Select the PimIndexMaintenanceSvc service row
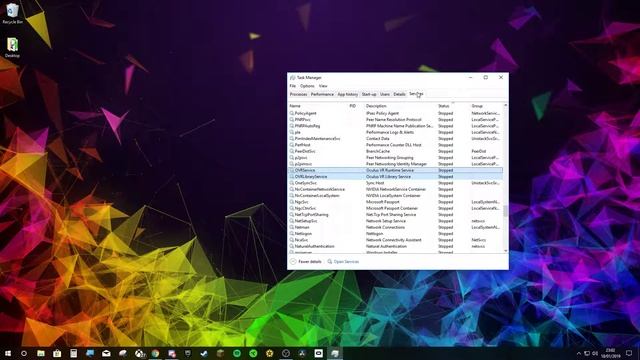The image size is (640, 360). click(396, 139)
